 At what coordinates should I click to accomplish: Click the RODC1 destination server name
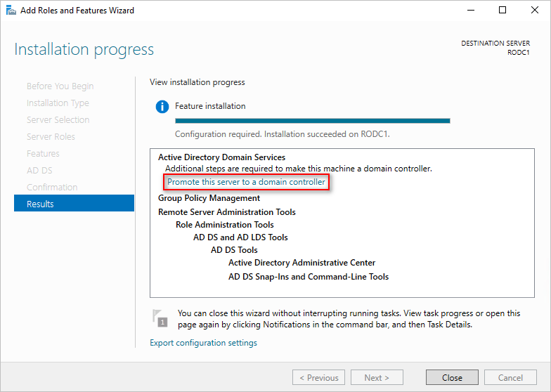[519, 52]
